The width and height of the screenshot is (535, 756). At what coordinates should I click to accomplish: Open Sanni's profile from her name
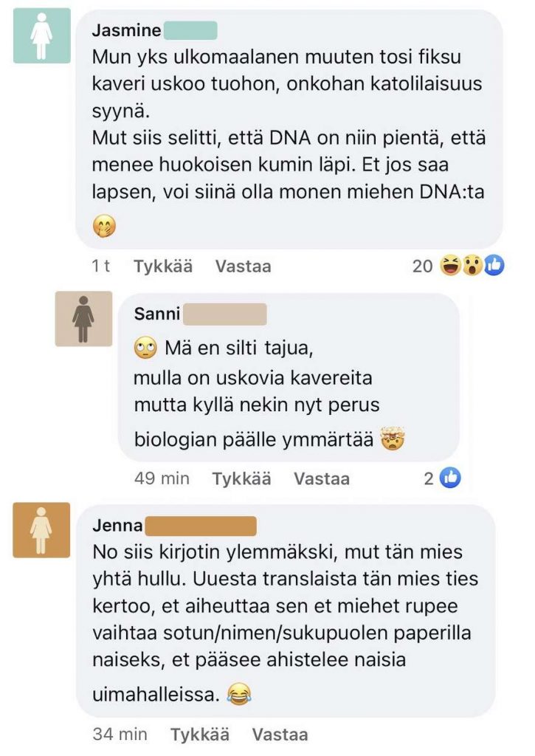click(156, 314)
